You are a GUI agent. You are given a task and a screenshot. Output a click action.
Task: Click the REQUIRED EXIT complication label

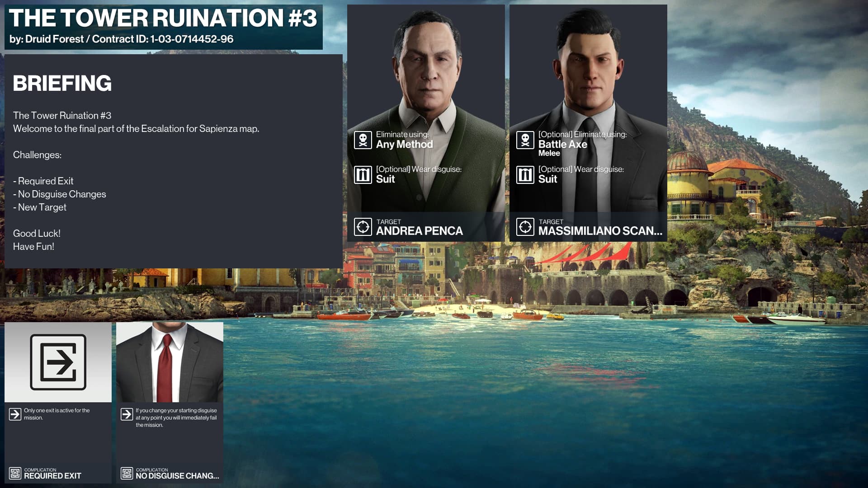(x=52, y=476)
